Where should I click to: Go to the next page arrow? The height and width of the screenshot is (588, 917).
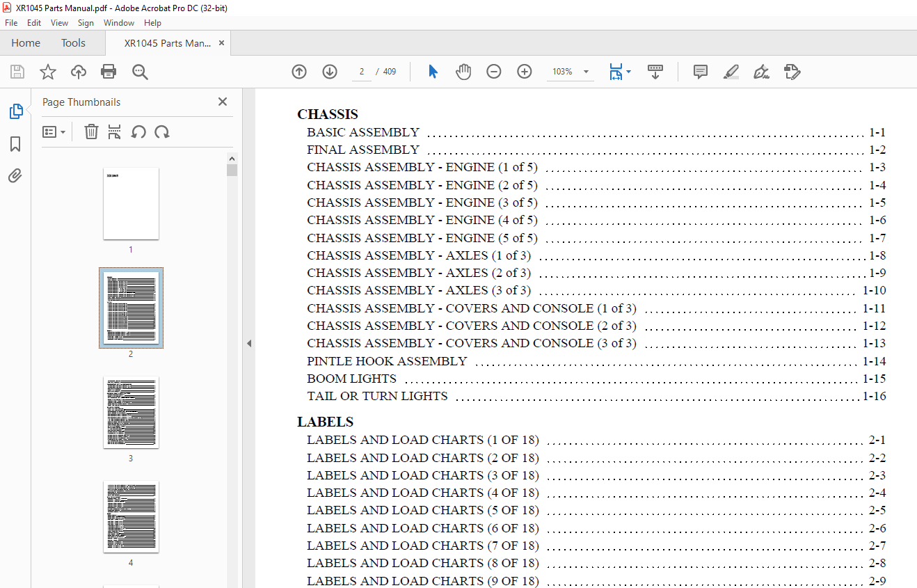[x=330, y=72]
